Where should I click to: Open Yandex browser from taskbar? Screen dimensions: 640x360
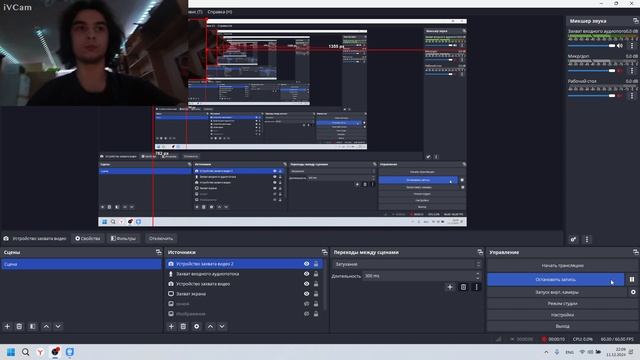tap(40, 352)
